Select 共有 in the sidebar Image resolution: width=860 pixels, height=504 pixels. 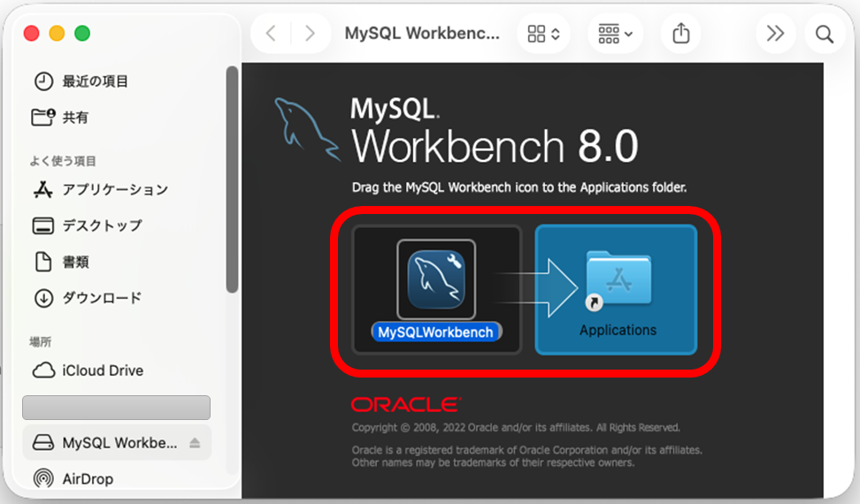tap(75, 118)
